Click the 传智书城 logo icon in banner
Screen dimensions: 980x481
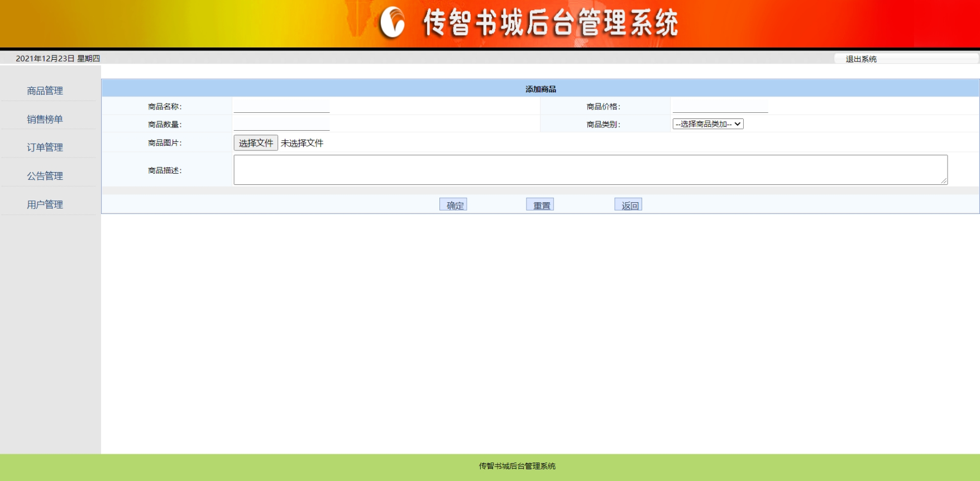[392, 22]
